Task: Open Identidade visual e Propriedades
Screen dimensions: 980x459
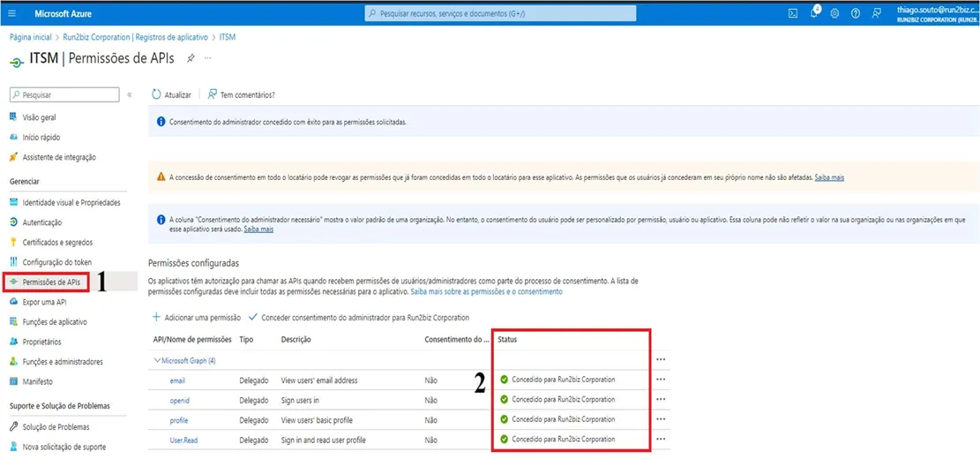Action: point(71,203)
